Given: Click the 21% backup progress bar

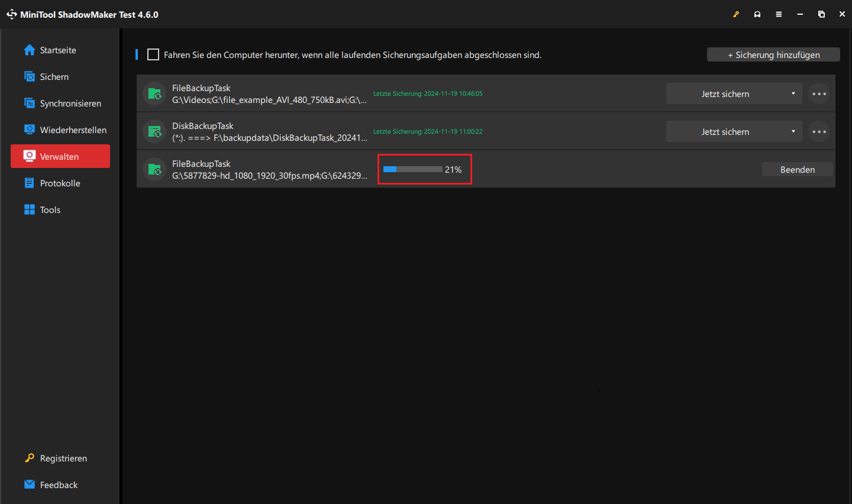Looking at the screenshot, I should [x=413, y=169].
